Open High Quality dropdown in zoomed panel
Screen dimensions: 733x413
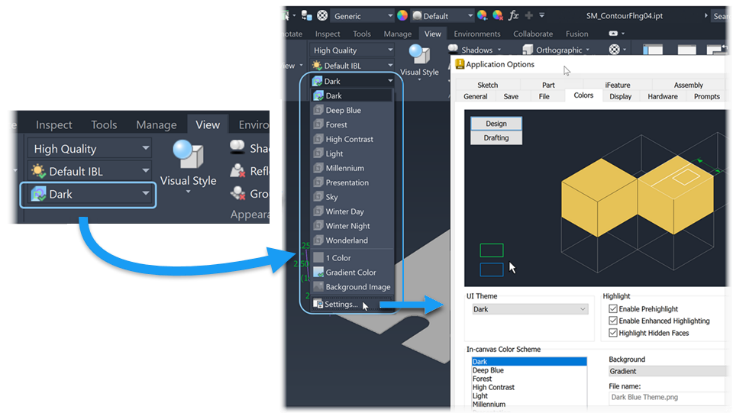tap(88, 149)
